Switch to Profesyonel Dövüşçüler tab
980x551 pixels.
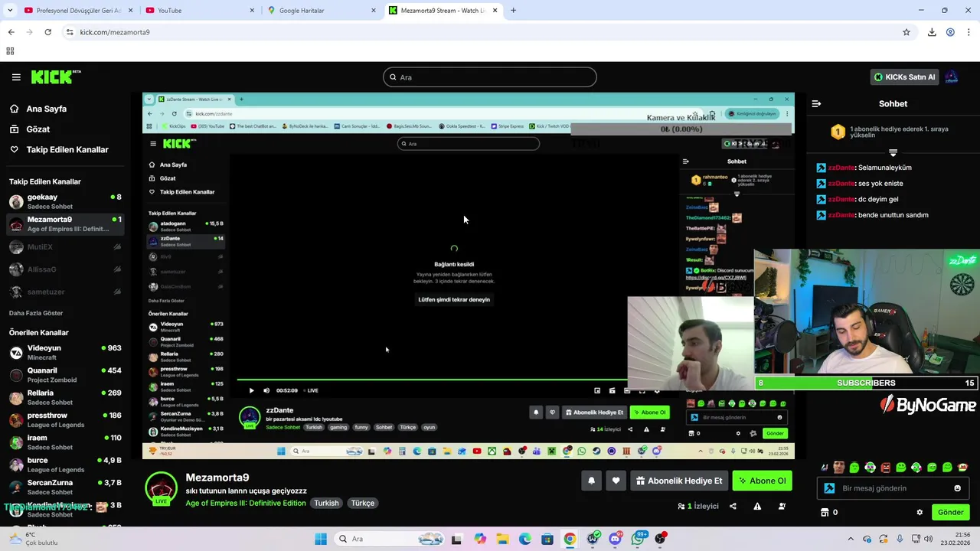pyautogui.click(x=77, y=10)
